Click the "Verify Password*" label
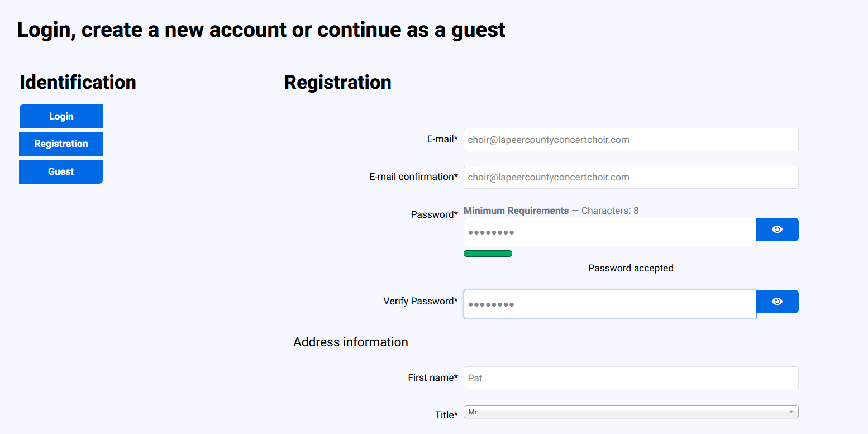This screenshot has height=434, width=868. 420,302
